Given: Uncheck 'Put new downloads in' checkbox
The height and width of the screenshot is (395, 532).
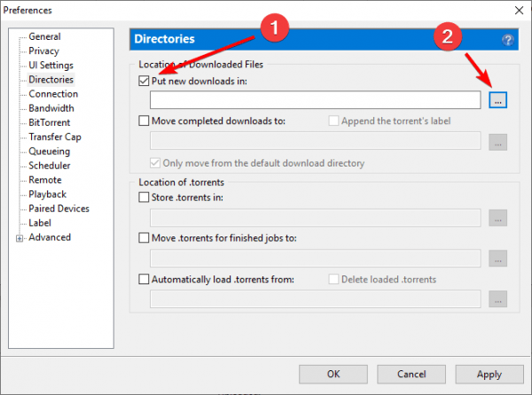Looking at the screenshot, I should tap(145, 81).
